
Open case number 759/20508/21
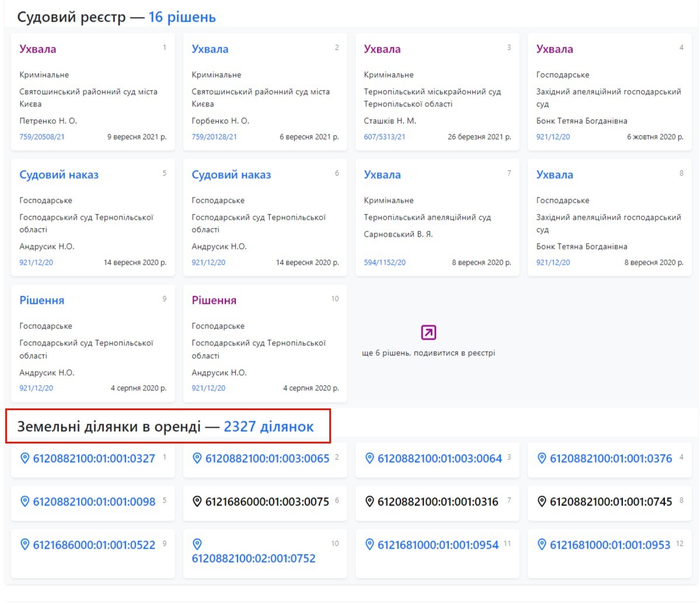42,137
